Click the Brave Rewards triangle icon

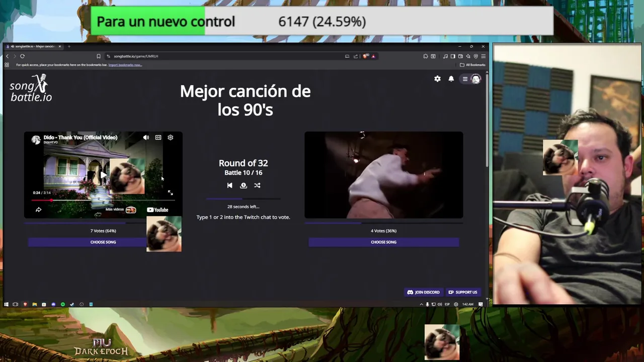[x=373, y=56]
